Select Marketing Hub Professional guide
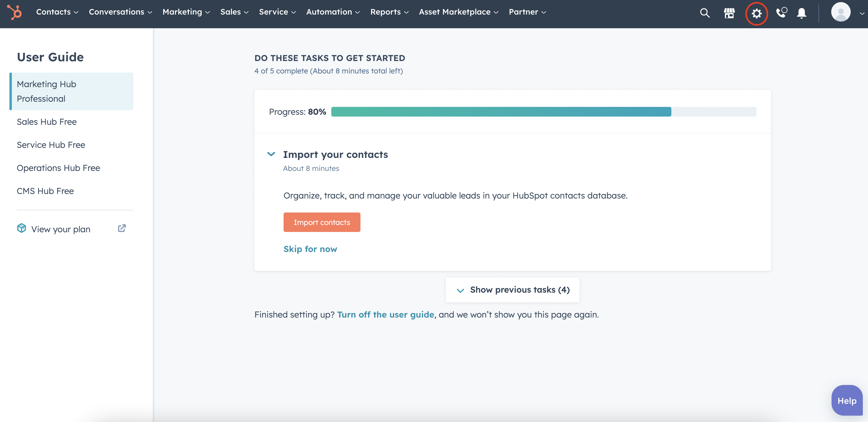868x422 pixels. pos(71,91)
